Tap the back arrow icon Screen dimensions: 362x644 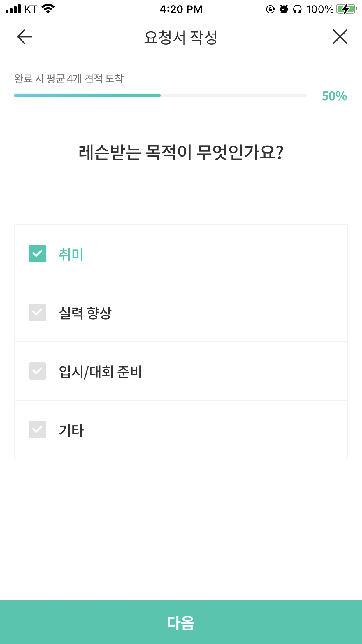coord(24,37)
